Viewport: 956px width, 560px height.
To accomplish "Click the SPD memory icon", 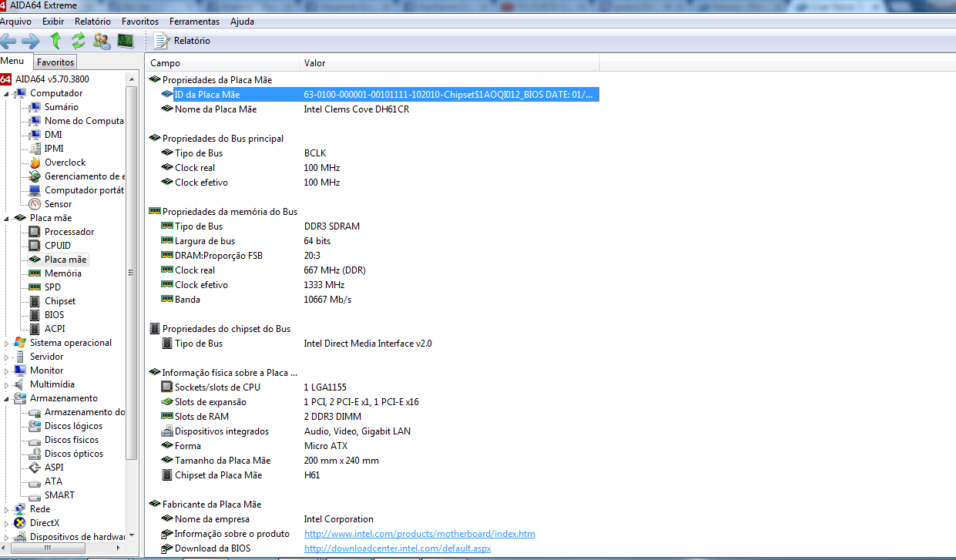I will coord(35,287).
